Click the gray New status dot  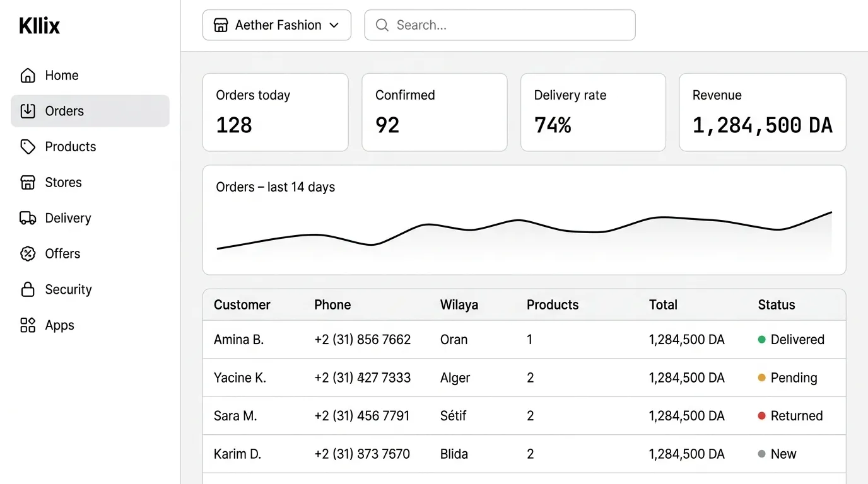click(761, 454)
